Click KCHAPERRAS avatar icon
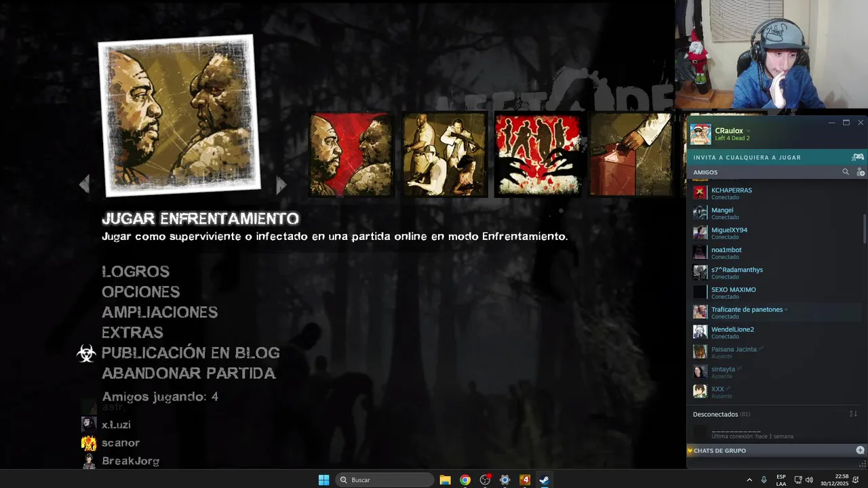Viewport: 868px width, 488px height. click(x=700, y=193)
